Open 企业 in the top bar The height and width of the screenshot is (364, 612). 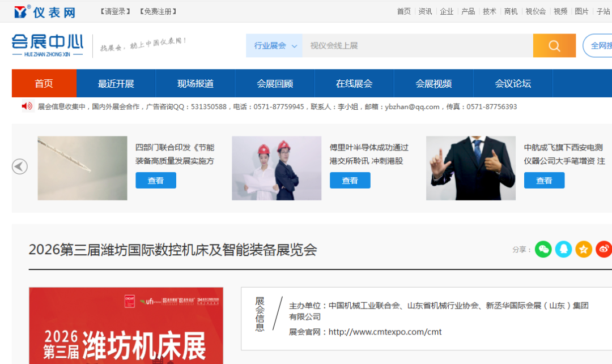447,12
